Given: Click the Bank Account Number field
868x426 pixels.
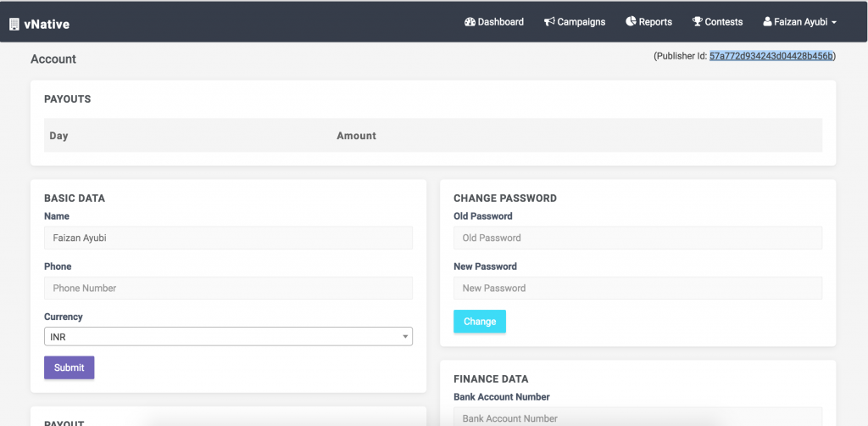Looking at the screenshot, I should [x=637, y=418].
